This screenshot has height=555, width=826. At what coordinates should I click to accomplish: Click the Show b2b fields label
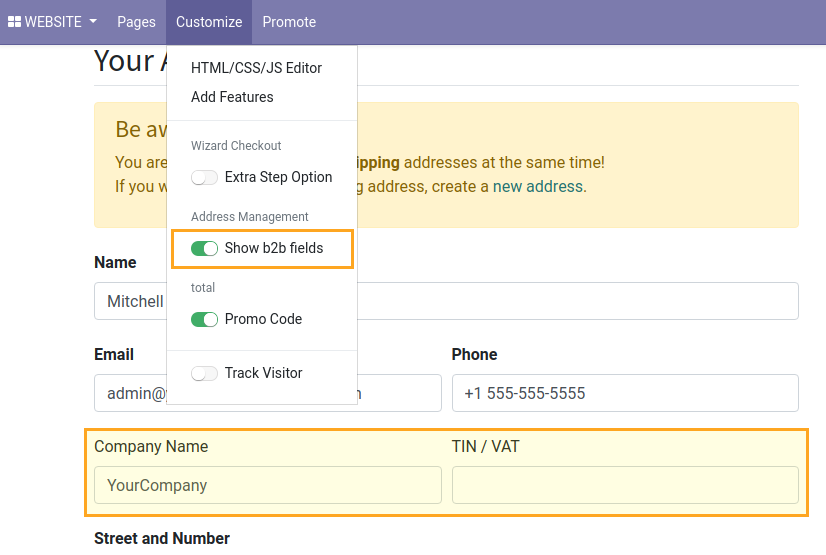[x=274, y=248]
